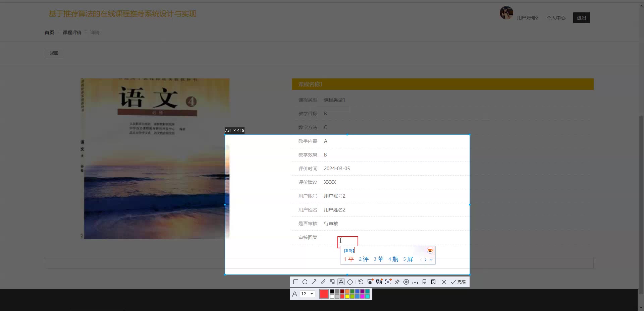Choose IME candidate 3 苹

(378, 259)
